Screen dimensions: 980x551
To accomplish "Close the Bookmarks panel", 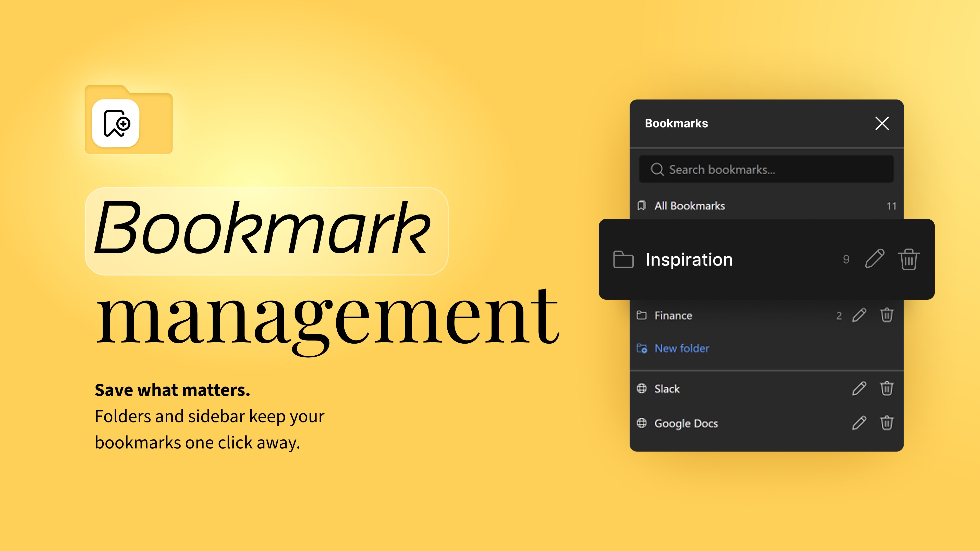I will [x=882, y=123].
